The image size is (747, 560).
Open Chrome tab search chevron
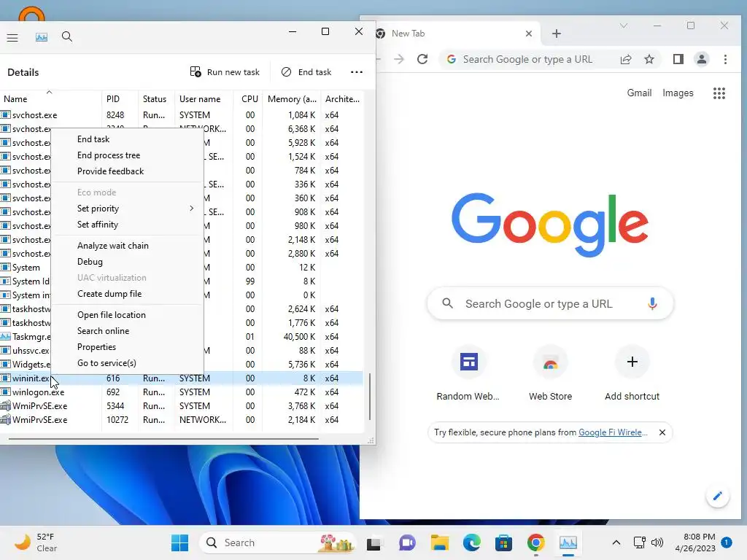click(x=623, y=26)
